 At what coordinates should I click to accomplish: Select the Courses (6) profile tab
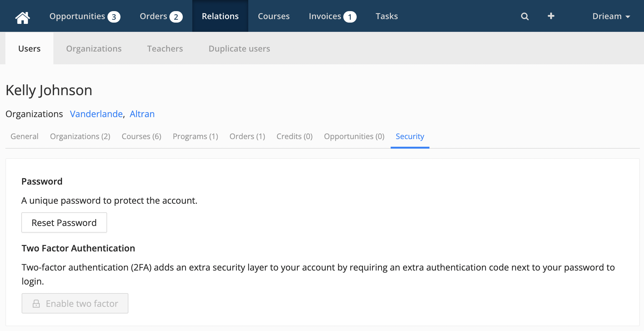tap(141, 137)
